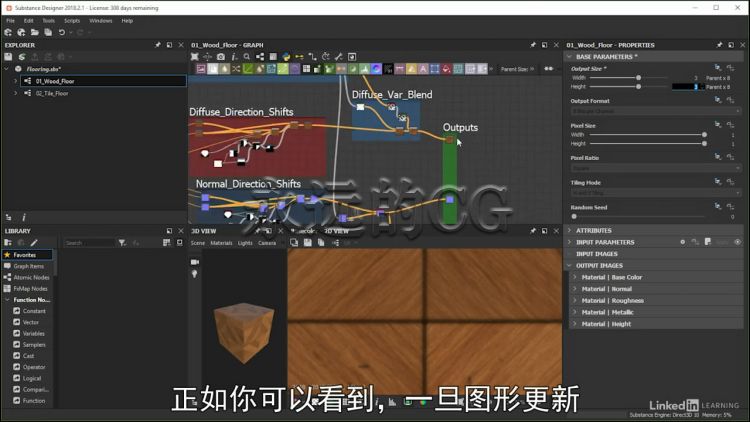Select the Normal_Direction_Shifts frame title

click(x=248, y=184)
